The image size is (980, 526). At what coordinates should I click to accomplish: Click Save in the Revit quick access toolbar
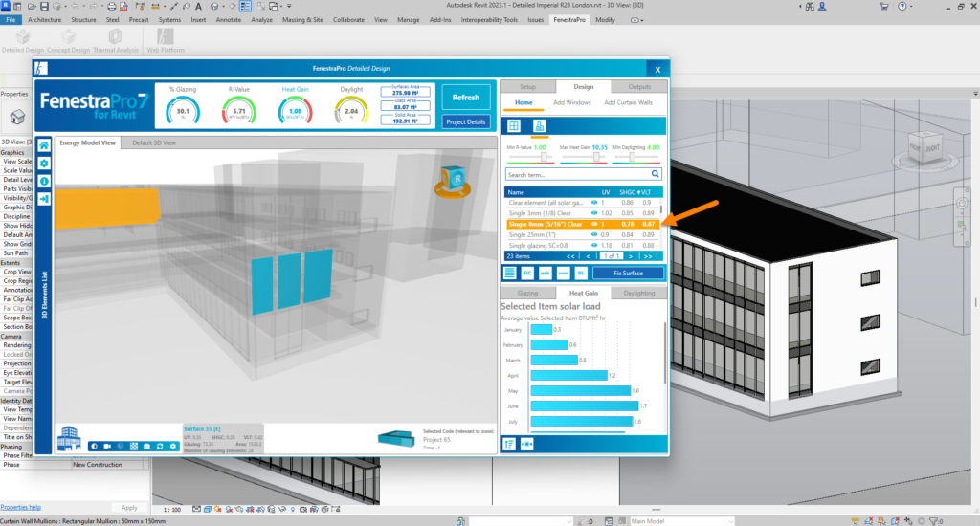point(44,7)
